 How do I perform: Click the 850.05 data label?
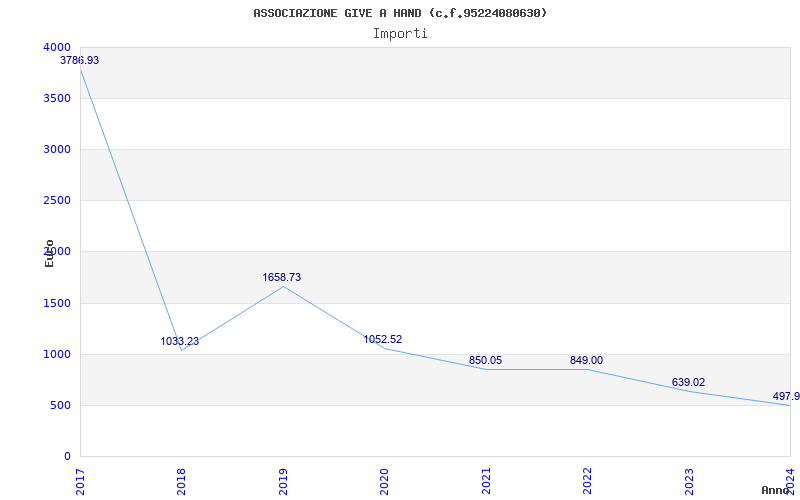(485, 360)
